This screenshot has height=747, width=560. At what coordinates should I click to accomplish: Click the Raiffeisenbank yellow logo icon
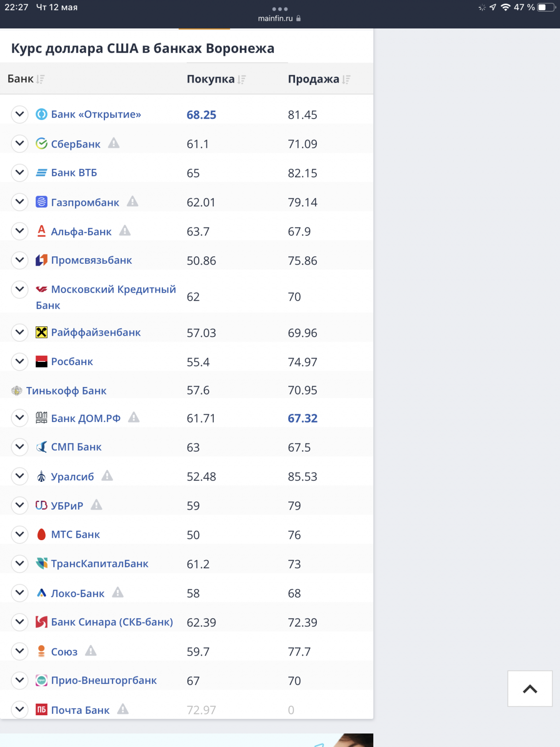coord(42,332)
